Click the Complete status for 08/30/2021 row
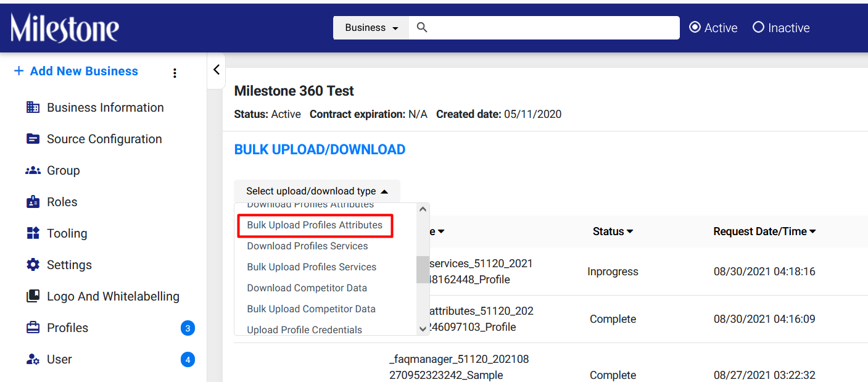This screenshot has width=868, height=382. pos(613,319)
